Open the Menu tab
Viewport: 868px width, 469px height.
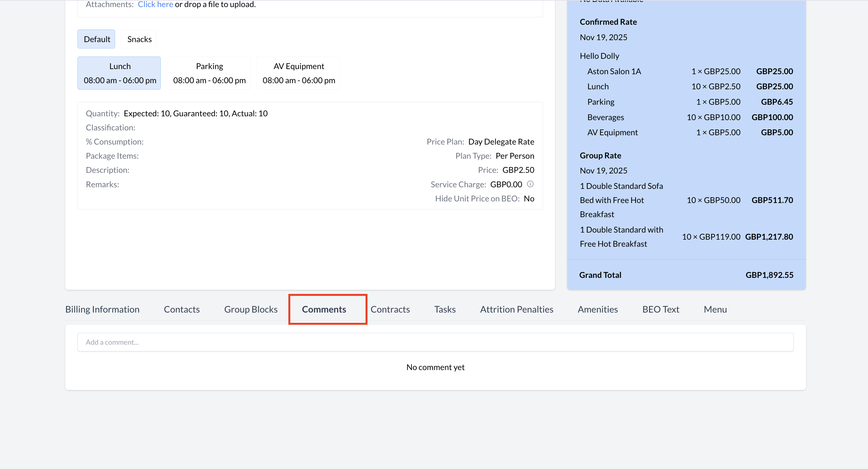tap(715, 309)
